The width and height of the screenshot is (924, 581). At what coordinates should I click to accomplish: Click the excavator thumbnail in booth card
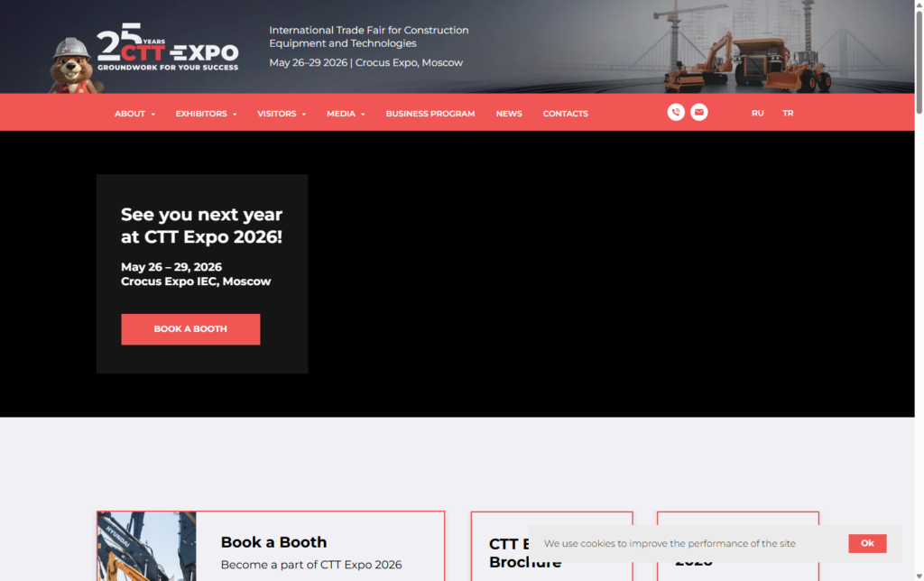[146, 547]
